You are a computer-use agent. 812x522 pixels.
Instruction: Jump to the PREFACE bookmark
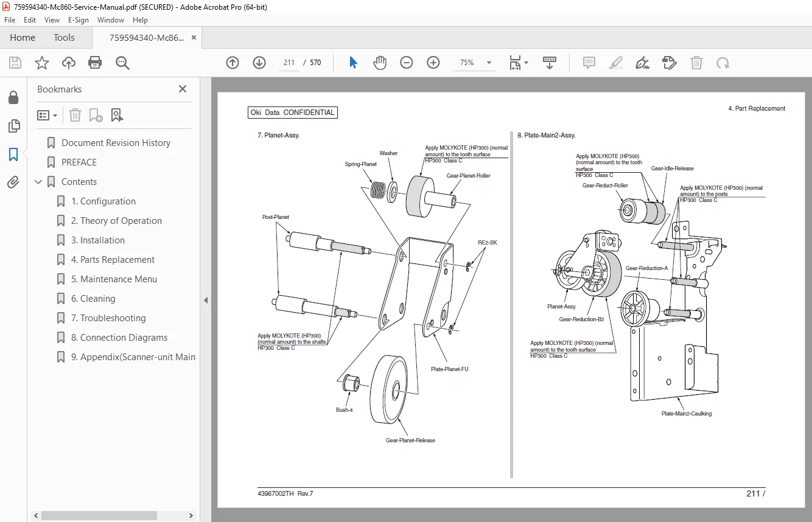(79, 162)
